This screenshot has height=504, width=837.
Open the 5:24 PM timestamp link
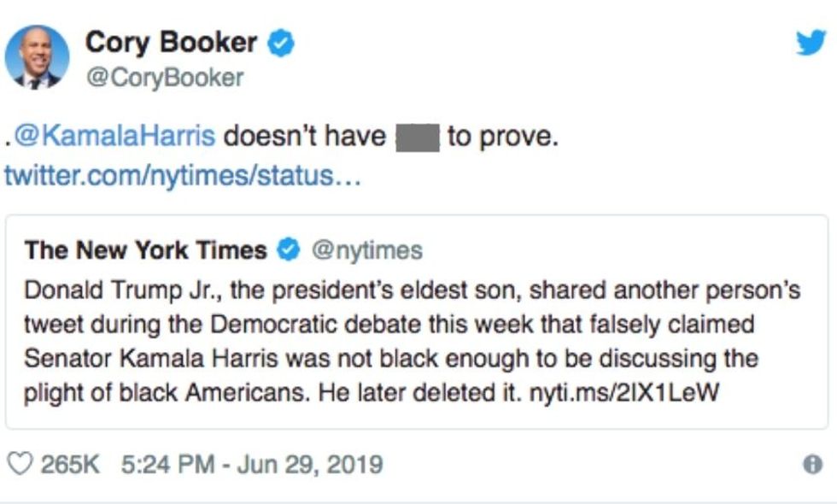point(167,465)
